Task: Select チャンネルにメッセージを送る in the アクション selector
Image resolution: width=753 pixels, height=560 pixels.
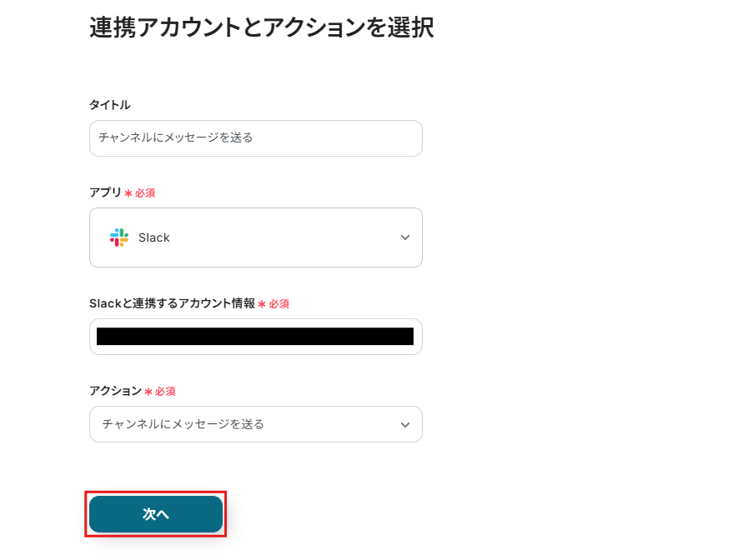Action: pos(183,424)
